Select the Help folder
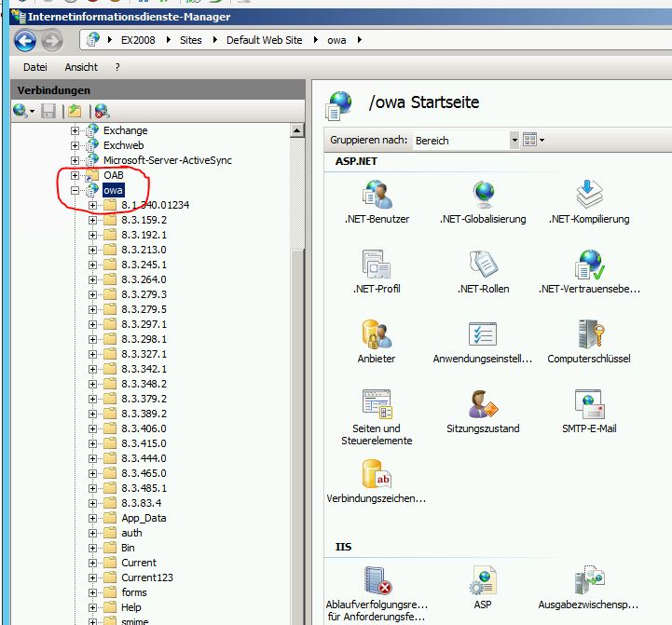The height and width of the screenshot is (625, 672). click(131, 607)
